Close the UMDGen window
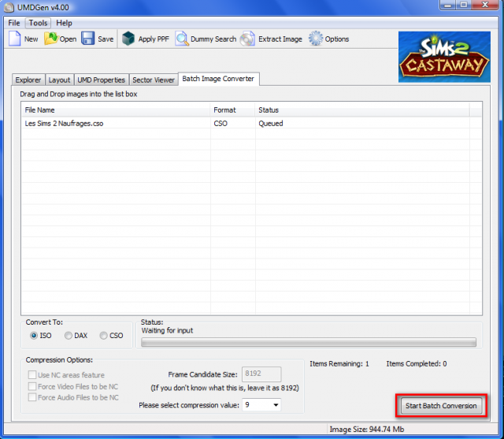Viewport: 504px width, 439px height. point(485,5)
